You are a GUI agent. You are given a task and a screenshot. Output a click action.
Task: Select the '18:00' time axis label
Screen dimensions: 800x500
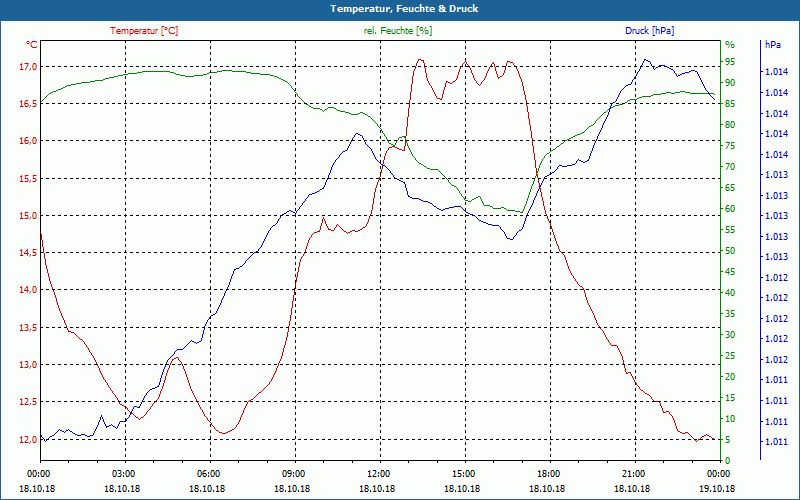pos(548,474)
